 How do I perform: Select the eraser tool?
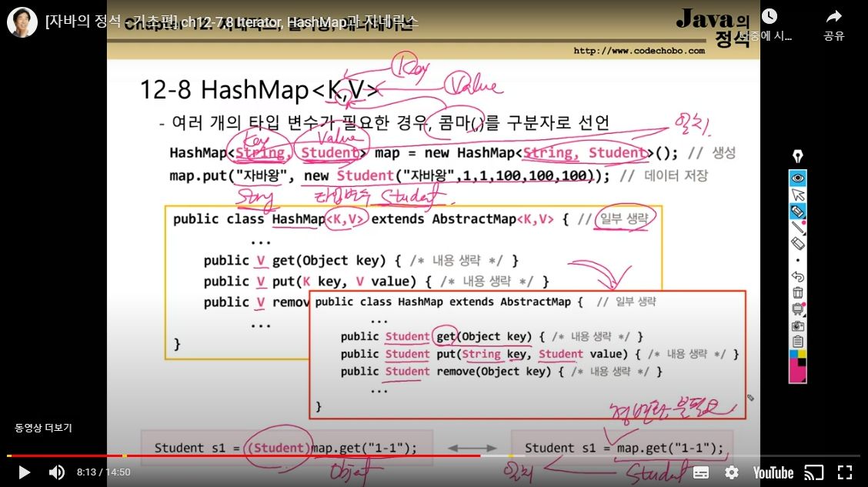[x=798, y=243]
